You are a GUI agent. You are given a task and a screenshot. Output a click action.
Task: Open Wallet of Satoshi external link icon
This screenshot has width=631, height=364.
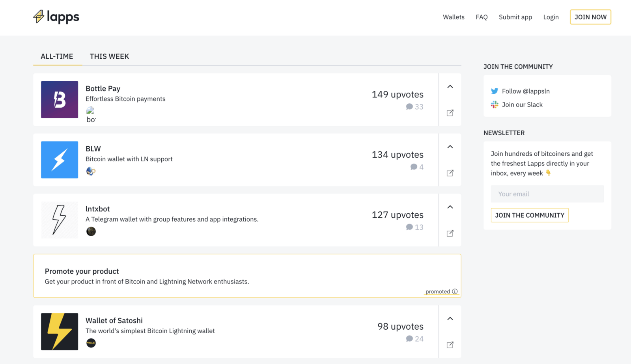pos(450,345)
